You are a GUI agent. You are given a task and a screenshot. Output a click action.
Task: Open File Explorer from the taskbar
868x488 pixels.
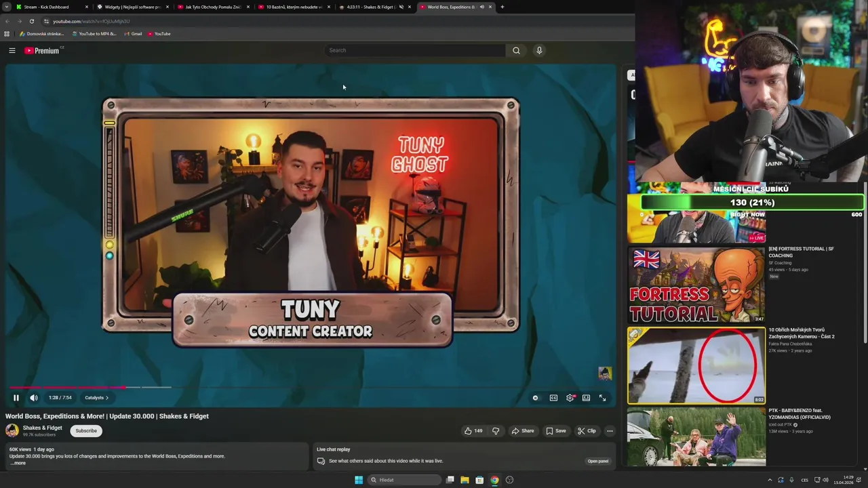pos(465,480)
